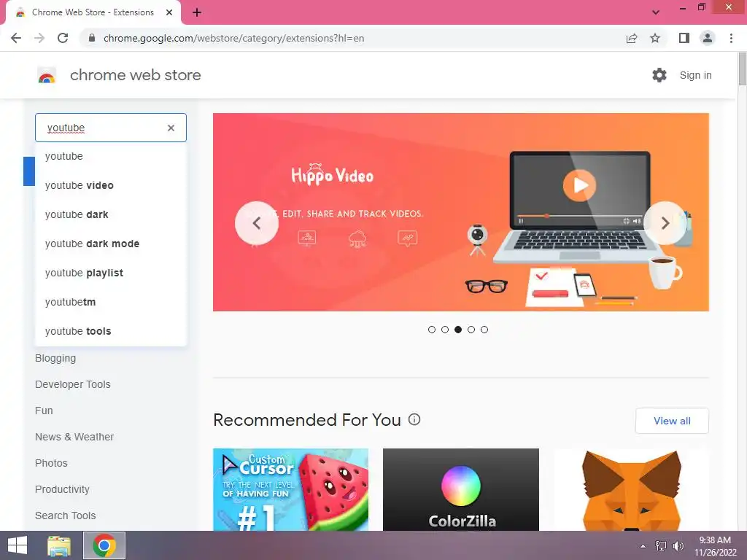Click the Chrome taskbar icon
This screenshot has width=747, height=560.
click(104, 545)
